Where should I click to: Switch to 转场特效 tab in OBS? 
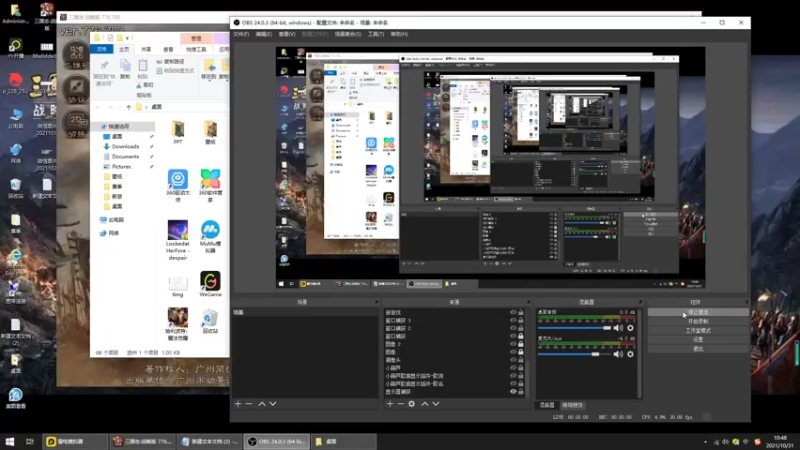pyautogui.click(x=572, y=405)
